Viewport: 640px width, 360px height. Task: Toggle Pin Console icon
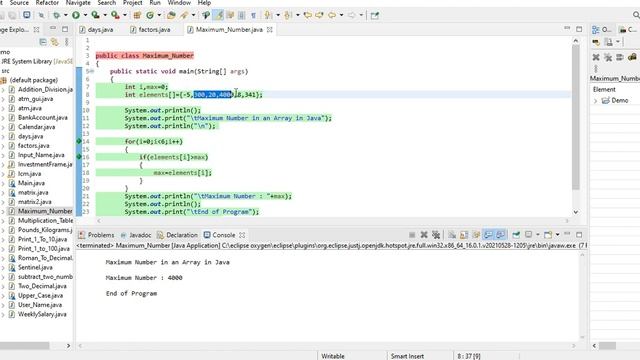516,235
